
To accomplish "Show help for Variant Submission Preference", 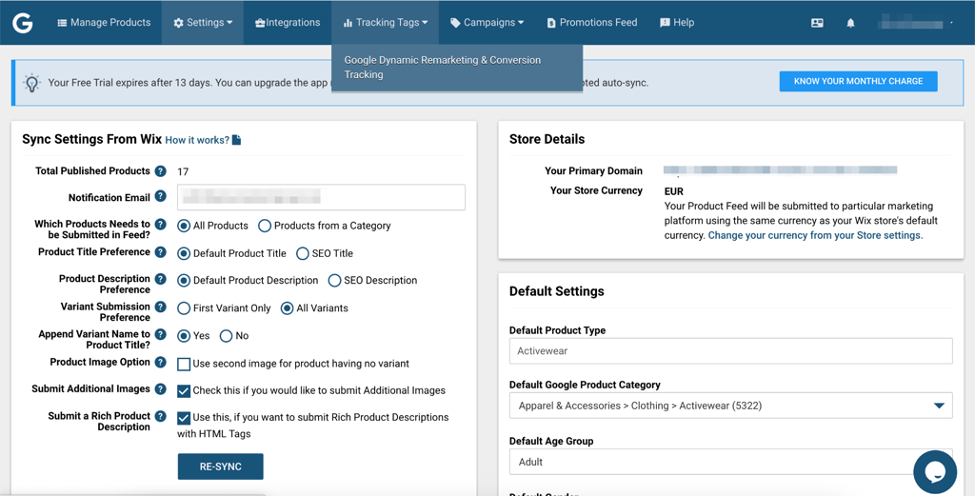I will [x=161, y=306].
